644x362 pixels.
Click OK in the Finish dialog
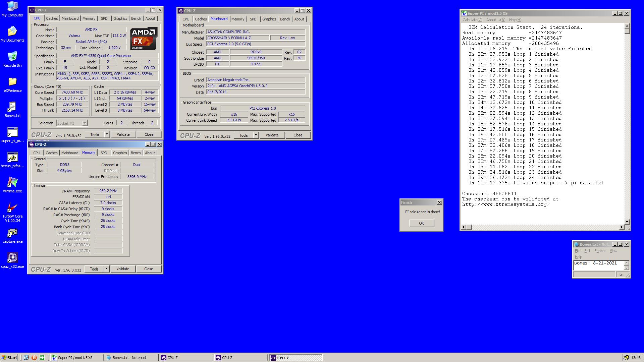coord(421,223)
